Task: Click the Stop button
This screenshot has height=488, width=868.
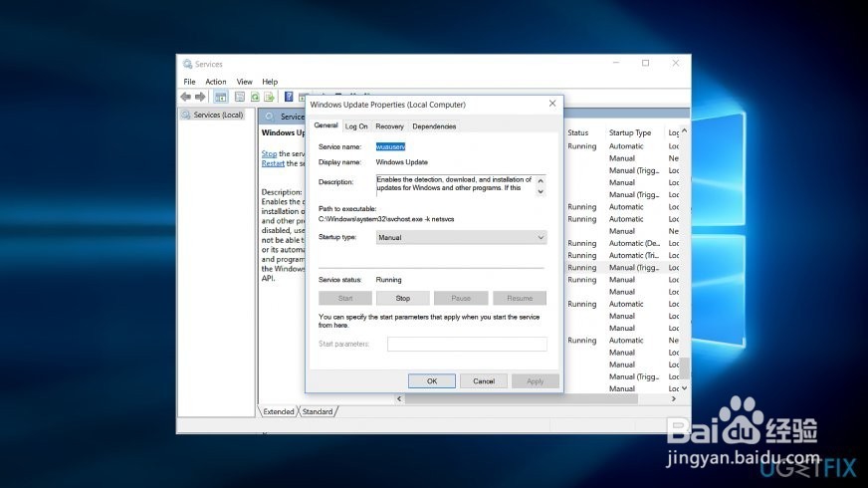Action: (402, 298)
